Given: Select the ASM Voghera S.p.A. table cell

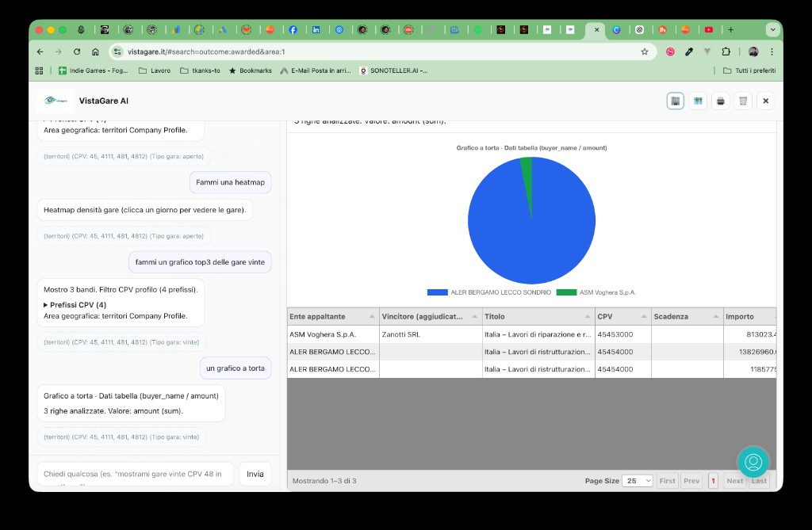Looking at the screenshot, I should coord(333,334).
